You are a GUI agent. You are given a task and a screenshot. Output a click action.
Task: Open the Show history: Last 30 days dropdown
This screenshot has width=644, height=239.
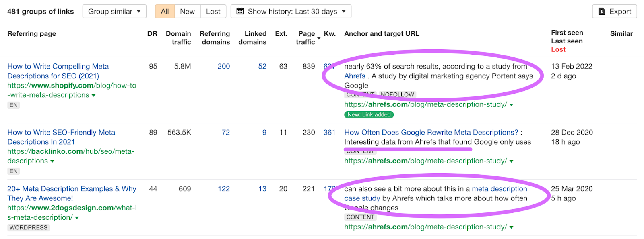[291, 12]
